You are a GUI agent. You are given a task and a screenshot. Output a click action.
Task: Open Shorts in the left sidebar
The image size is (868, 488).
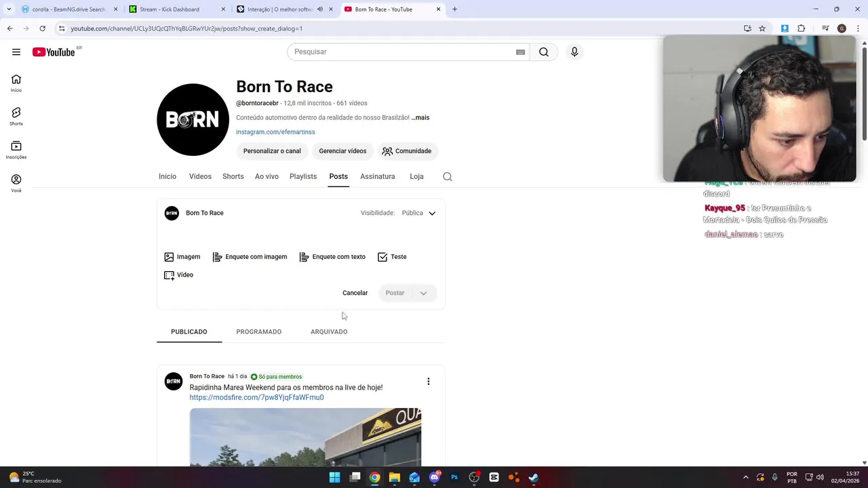[x=16, y=117]
